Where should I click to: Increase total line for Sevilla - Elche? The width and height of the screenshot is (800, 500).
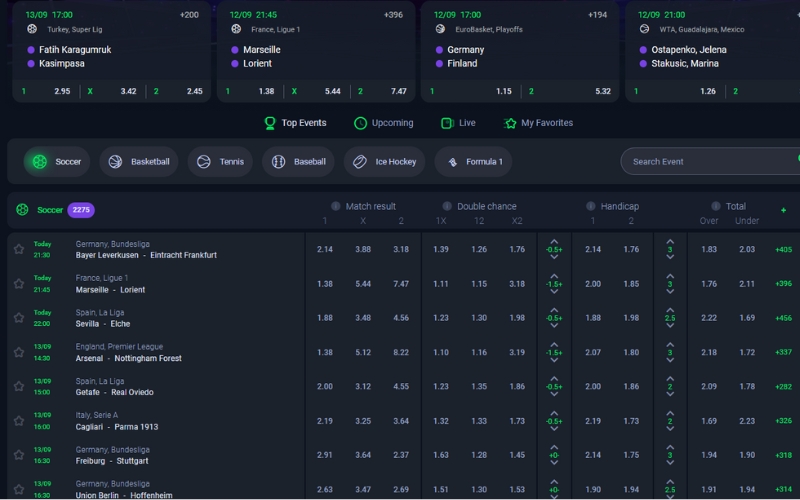670,310
